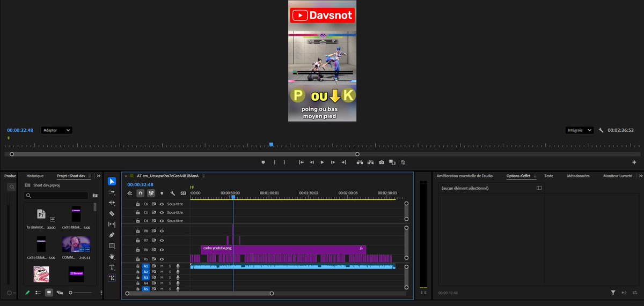Play the sequence in Program Monitor

(x=322, y=162)
